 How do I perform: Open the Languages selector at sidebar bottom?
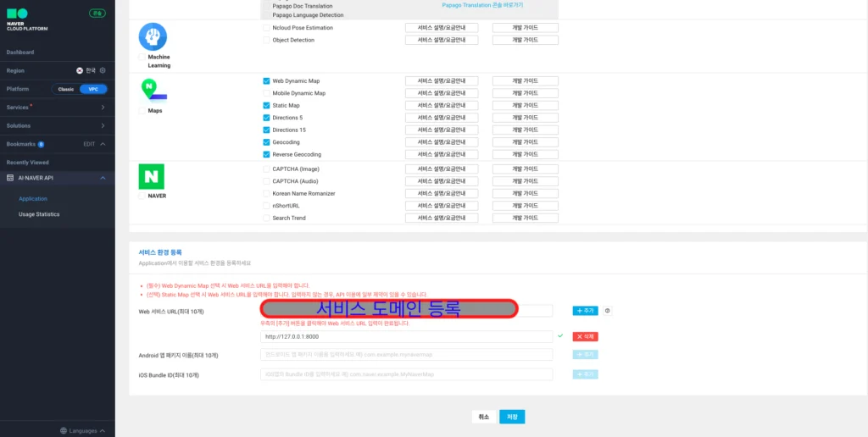(x=82, y=430)
